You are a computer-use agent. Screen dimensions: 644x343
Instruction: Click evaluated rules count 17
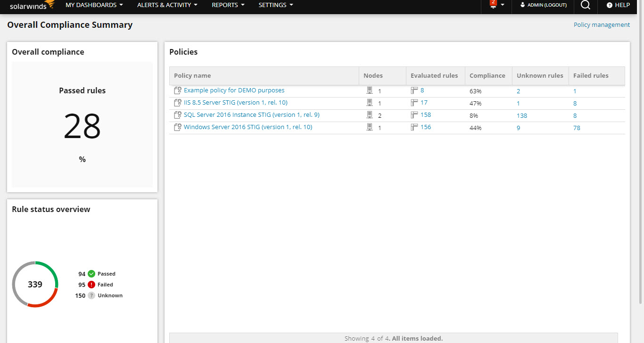click(424, 103)
